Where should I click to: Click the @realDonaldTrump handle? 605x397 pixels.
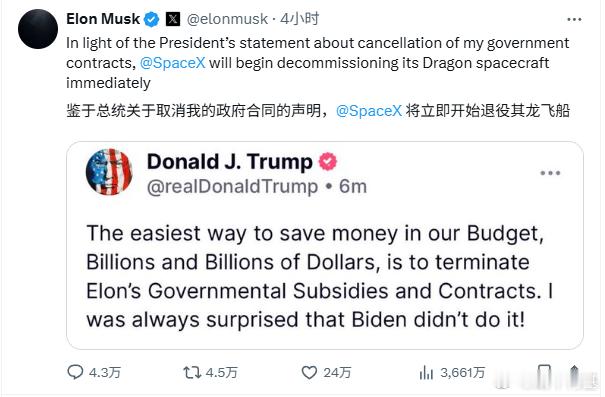pos(232,186)
